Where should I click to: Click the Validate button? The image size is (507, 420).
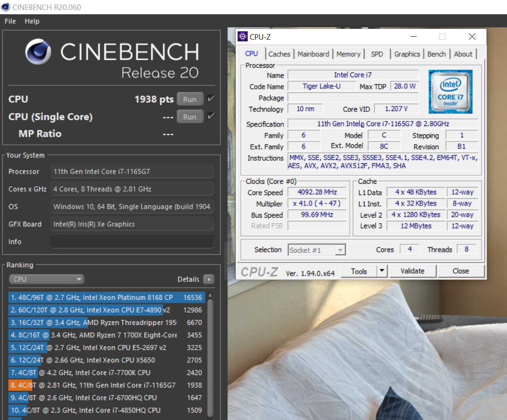413,271
